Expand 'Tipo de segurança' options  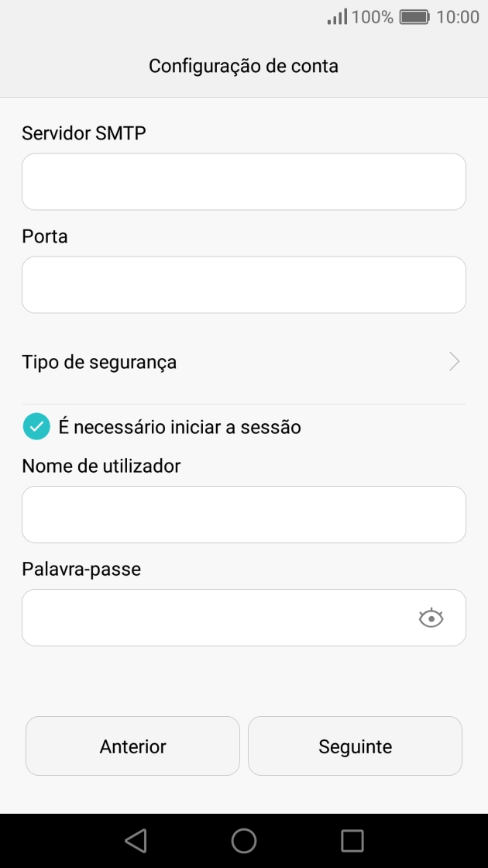point(244,362)
